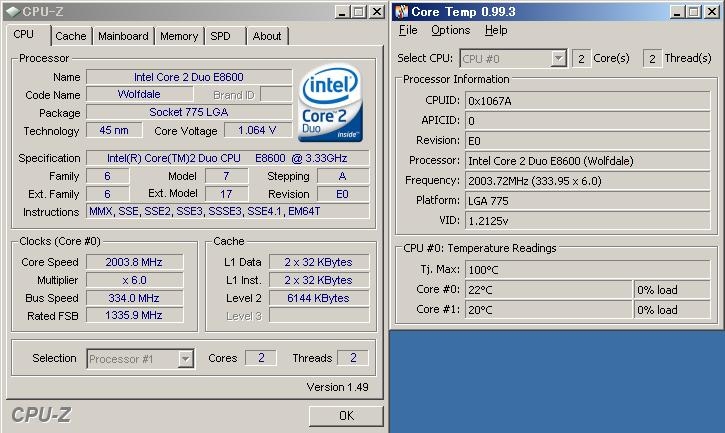
Task: Close the Core Temp window
Action: [x=712, y=12]
